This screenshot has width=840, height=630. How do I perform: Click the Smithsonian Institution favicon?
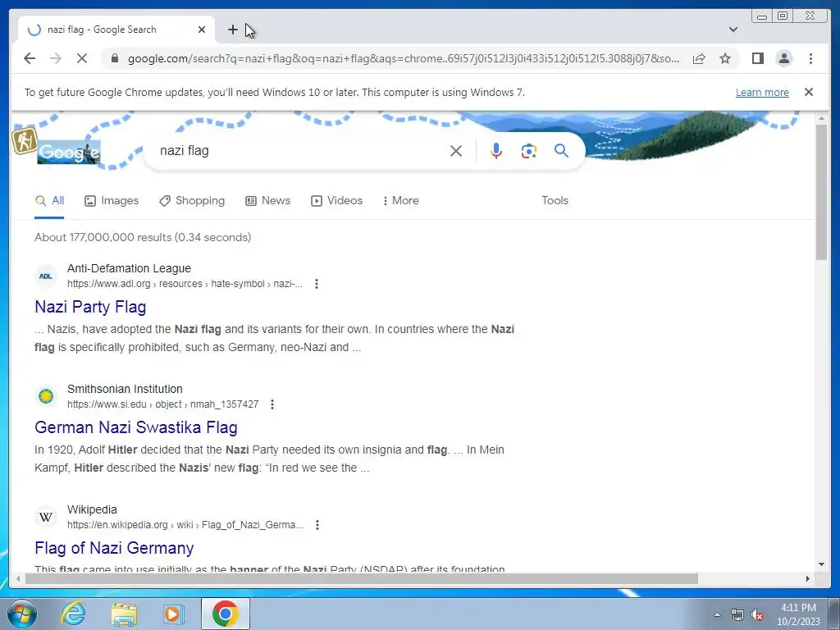46,397
